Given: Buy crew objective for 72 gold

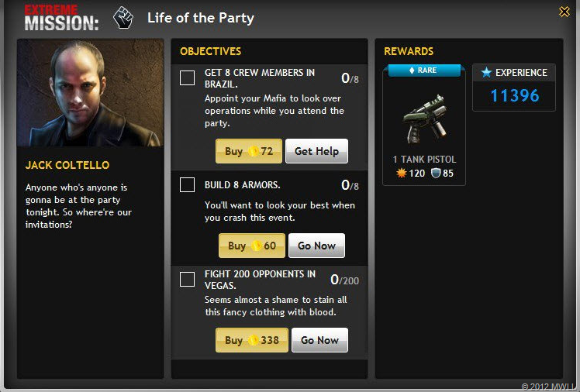Looking at the screenshot, I should point(249,151).
